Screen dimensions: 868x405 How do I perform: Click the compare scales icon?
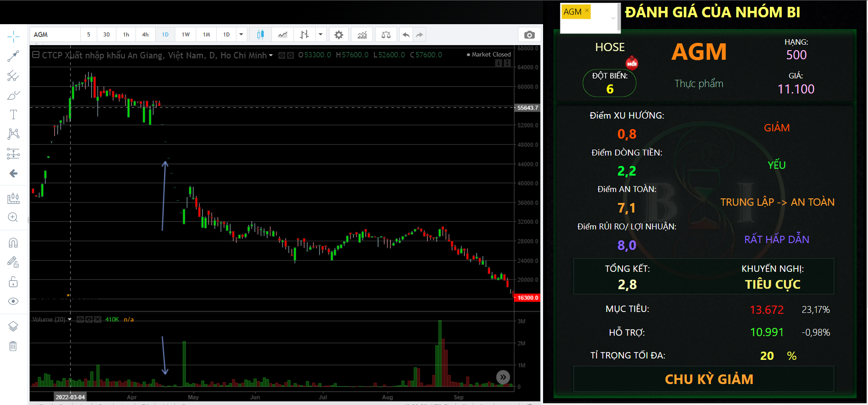click(x=386, y=35)
